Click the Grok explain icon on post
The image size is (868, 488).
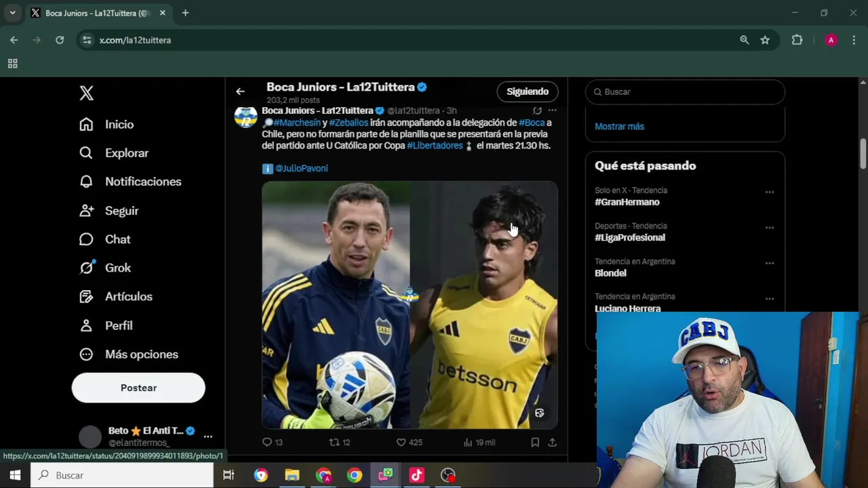point(537,110)
